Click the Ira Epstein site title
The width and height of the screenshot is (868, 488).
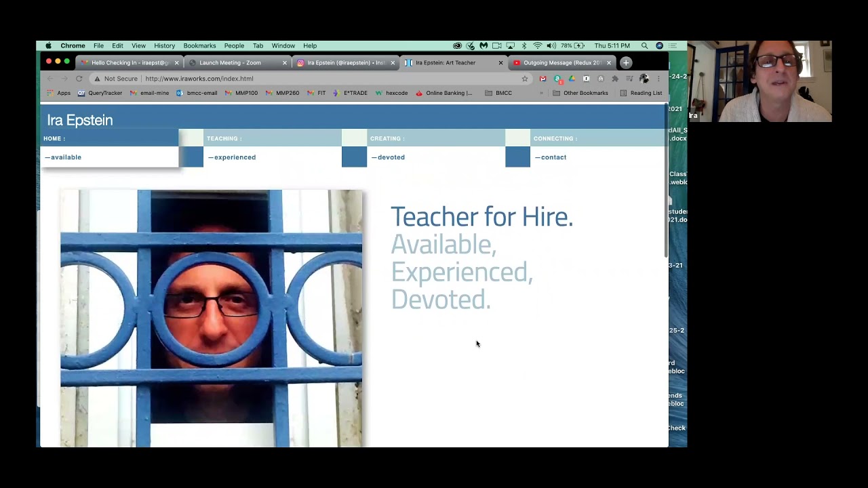pyautogui.click(x=80, y=120)
